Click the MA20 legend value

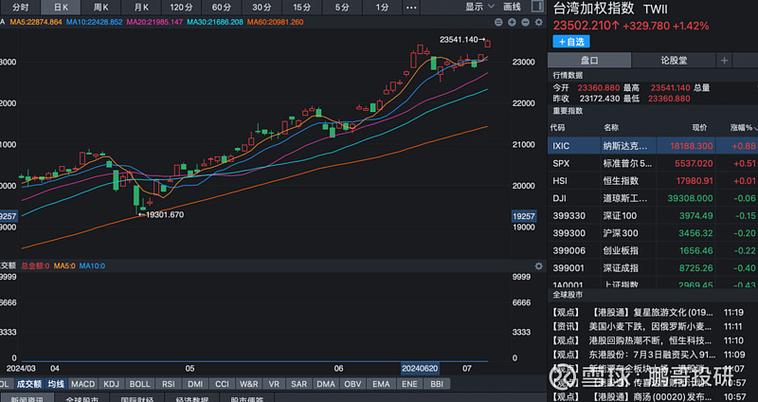[155, 22]
